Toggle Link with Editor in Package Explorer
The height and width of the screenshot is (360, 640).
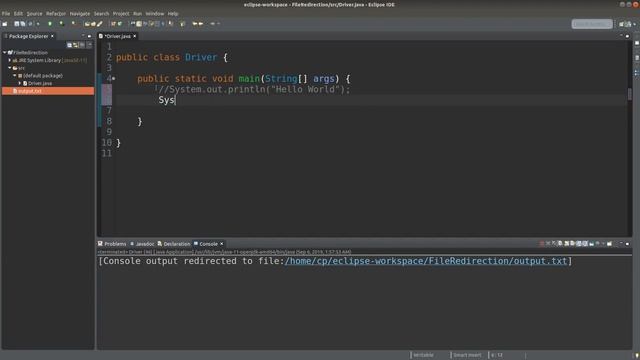tap(76, 45)
